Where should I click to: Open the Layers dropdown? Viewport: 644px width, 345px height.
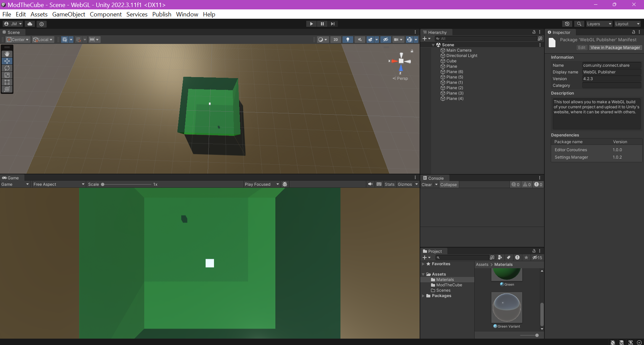(x=599, y=23)
